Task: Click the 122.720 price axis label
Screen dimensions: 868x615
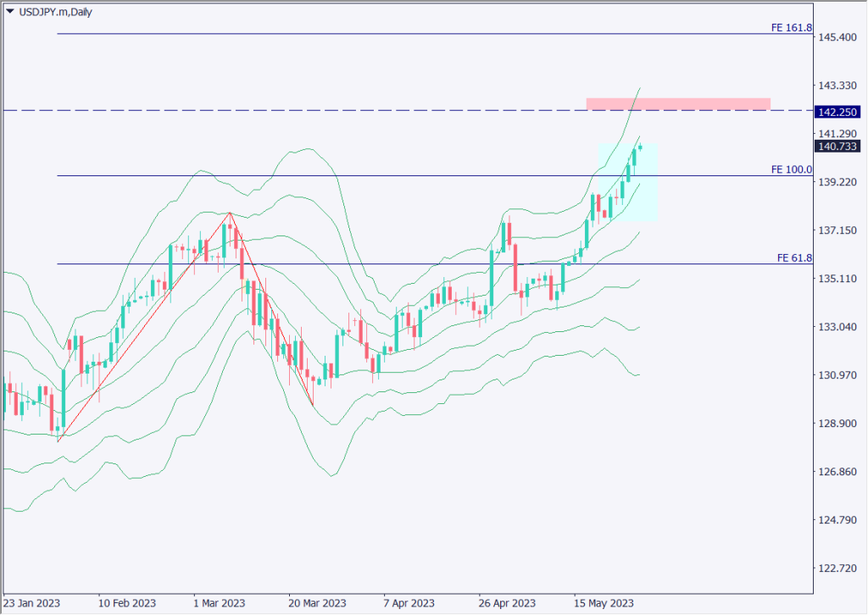Action: coord(835,568)
